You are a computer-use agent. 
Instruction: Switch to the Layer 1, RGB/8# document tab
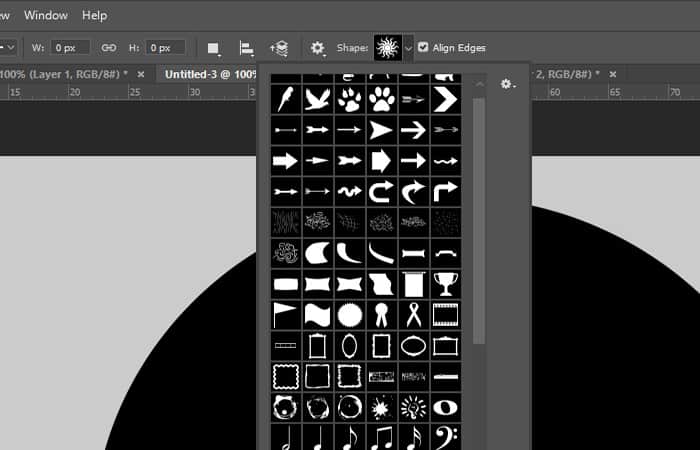pos(63,74)
